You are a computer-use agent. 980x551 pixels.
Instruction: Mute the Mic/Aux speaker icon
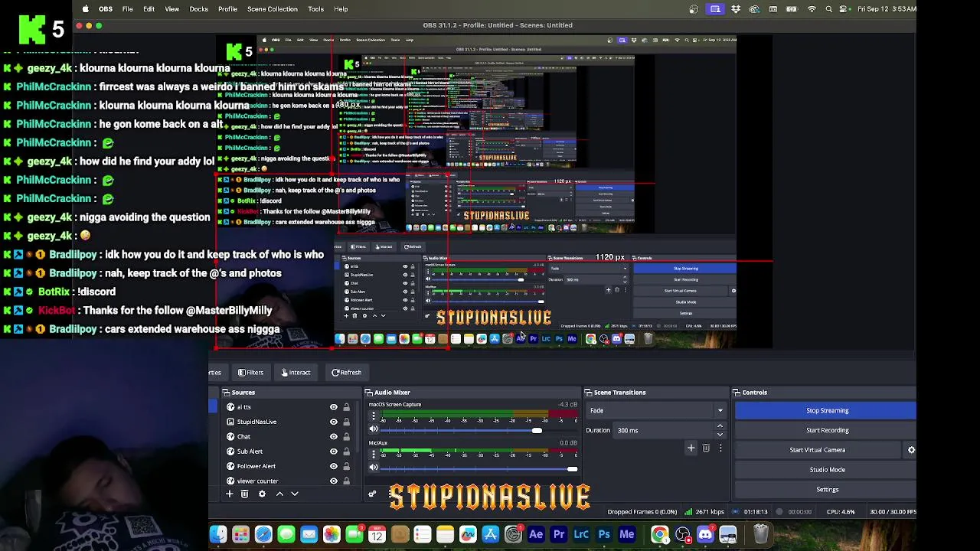374,468
